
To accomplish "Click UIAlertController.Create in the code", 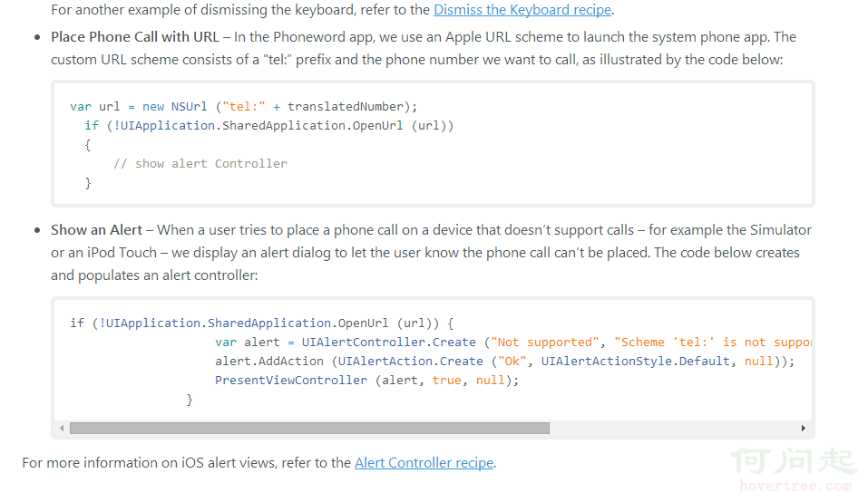I will coord(388,343).
